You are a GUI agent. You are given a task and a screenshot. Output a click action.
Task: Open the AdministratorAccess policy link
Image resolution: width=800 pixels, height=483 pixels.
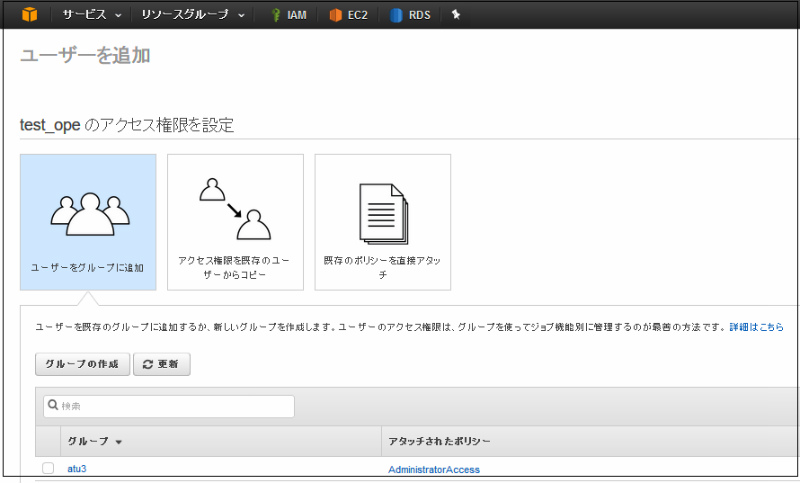click(434, 469)
